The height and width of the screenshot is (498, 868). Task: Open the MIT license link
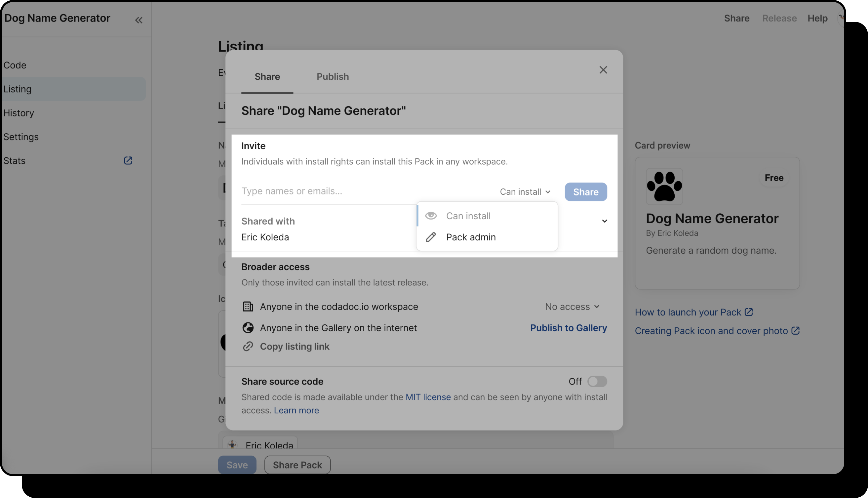pyautogui.click(x=428, y=397)
